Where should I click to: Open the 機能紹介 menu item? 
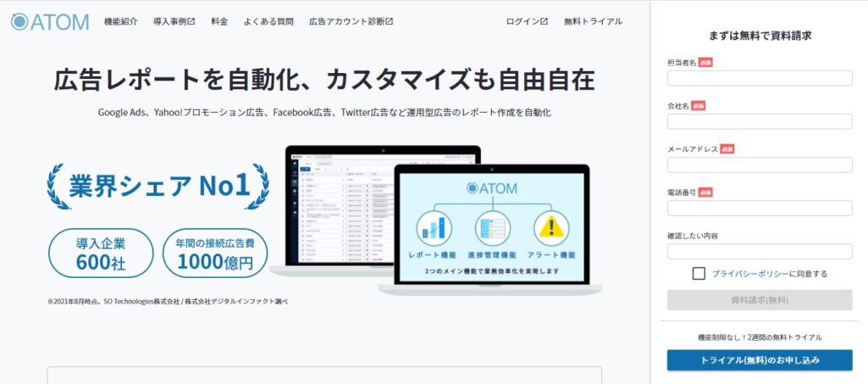[x=121, y=21]
